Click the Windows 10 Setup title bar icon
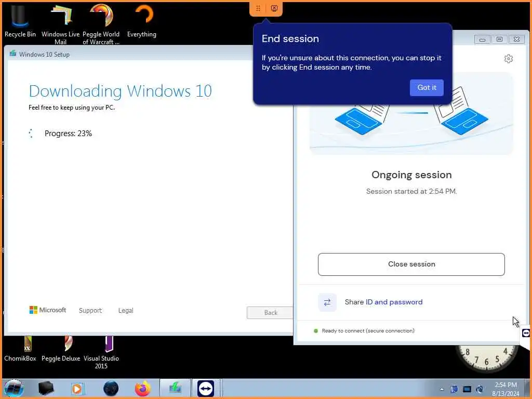The width and height of the screenshot is (532, 399). pos(13,54)
